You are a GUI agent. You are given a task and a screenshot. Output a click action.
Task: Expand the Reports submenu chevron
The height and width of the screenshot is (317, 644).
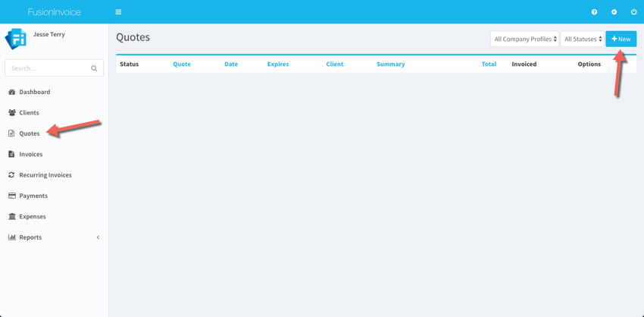click(x=98, y=237)
